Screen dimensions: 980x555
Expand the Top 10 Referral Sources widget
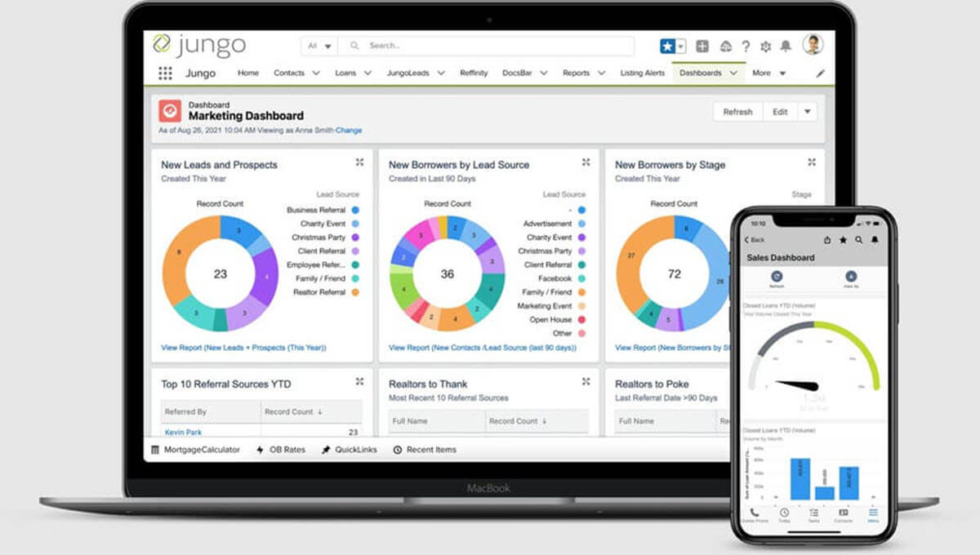click(359, 381)
